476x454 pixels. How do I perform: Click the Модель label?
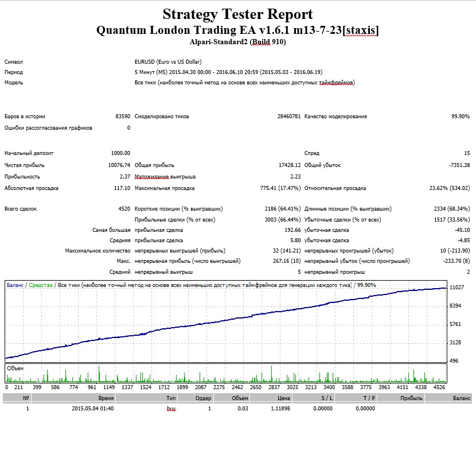point(14,83)
